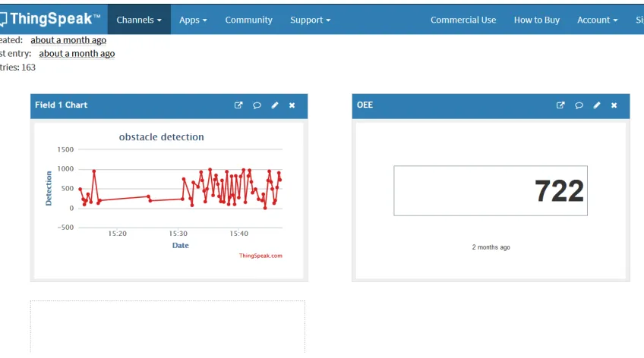Open comments for OEE widget
The image size is (644, 358).
pos(579,105)
